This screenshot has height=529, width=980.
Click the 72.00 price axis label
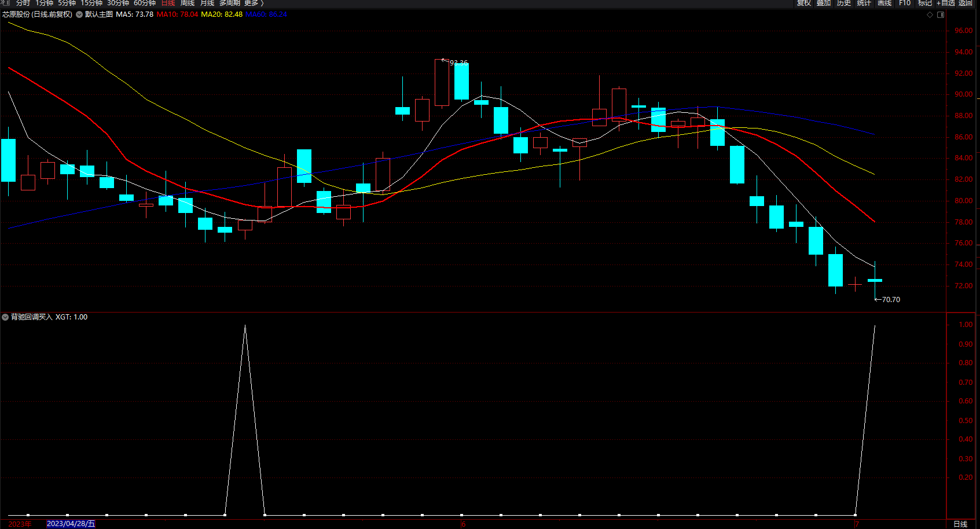coord(964,286)
